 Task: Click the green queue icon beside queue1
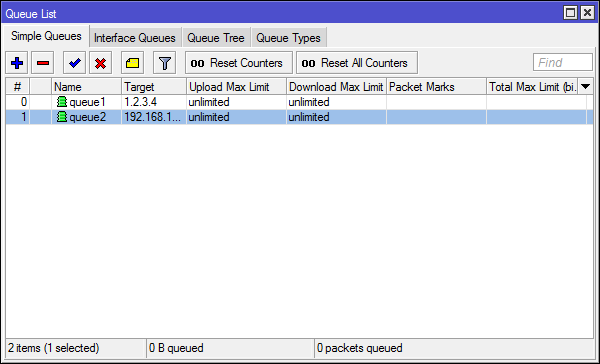(62, 102)
